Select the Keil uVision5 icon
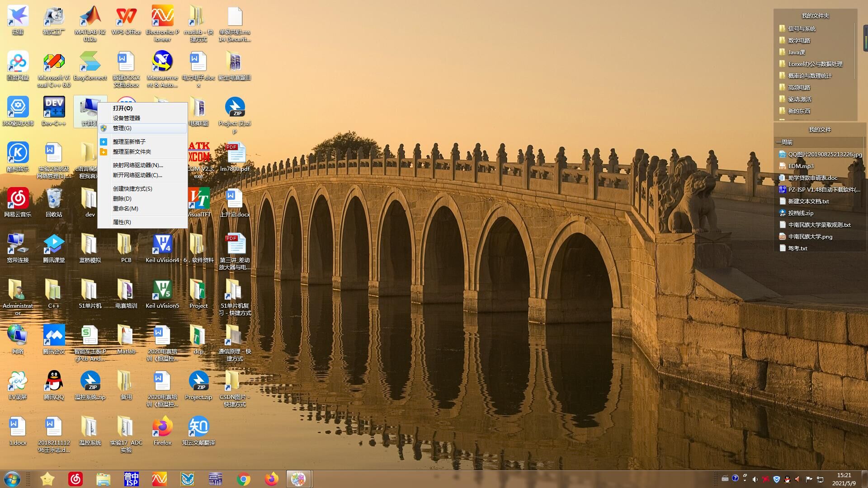The image size is (868, 488). [x=162, y=294]
